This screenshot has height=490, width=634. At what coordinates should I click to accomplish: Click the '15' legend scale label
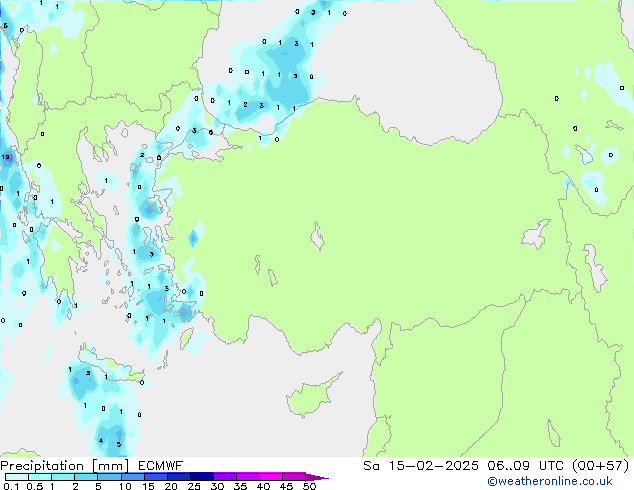pos(148,486)
